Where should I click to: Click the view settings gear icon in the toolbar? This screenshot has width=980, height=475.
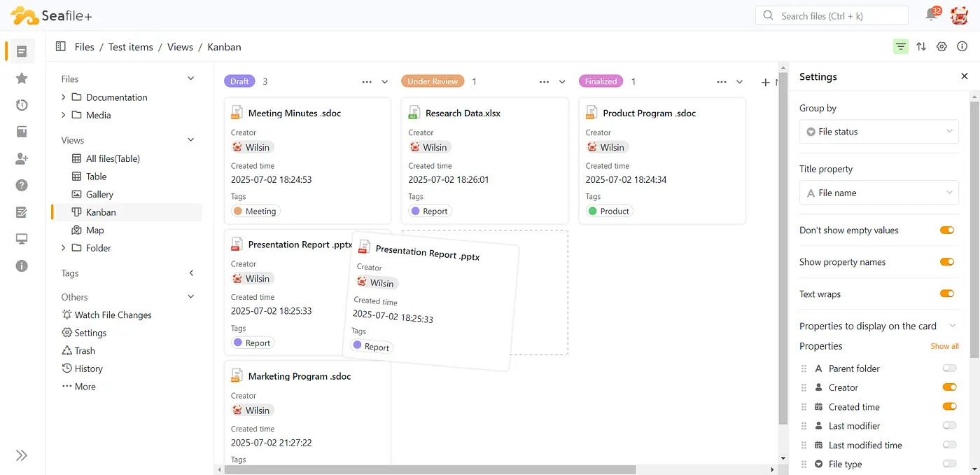[941, 47]
